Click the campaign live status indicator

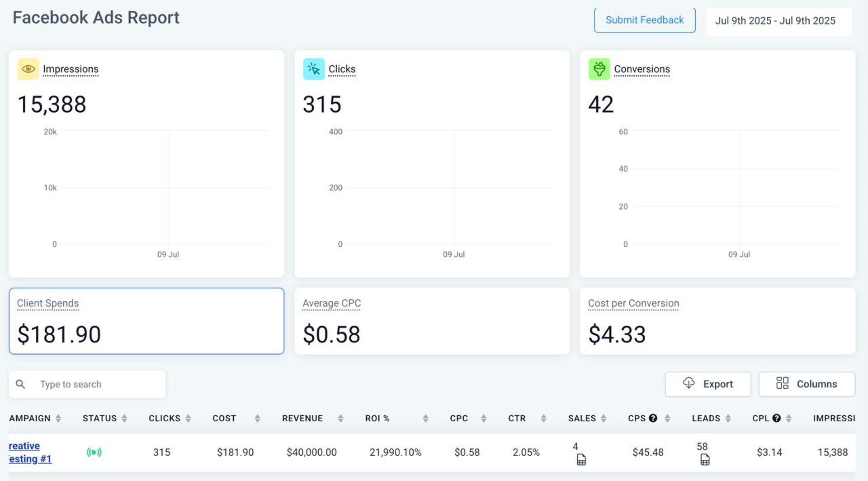pyautogui.click(x=94, y=452)
